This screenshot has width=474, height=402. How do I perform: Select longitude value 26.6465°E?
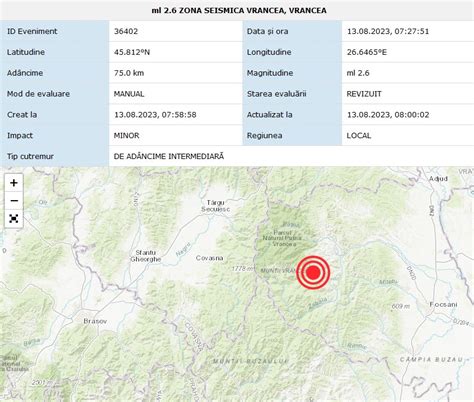(x=367, y=52)
